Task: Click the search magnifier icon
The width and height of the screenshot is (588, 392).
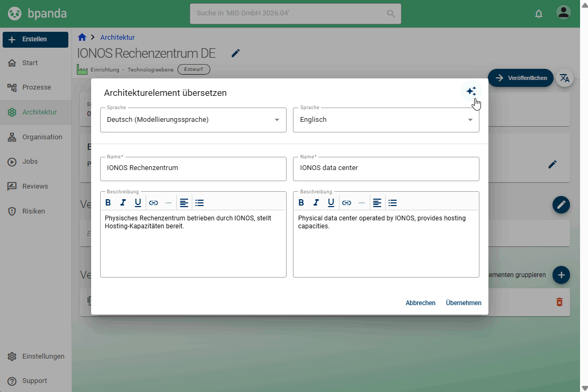Action: tap(391, 13)
